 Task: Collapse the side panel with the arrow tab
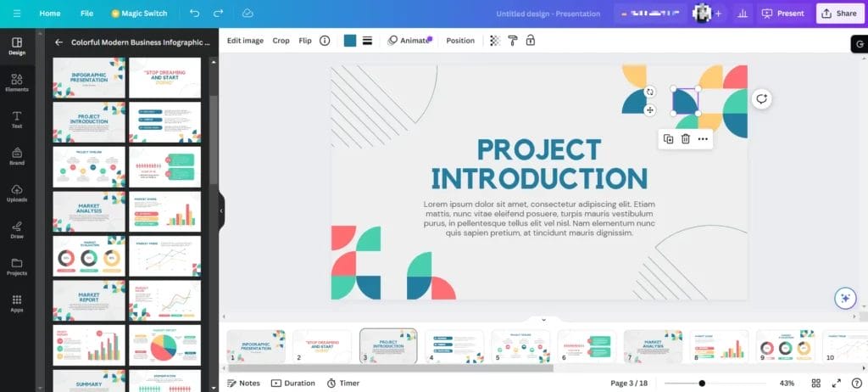[221, 210]
